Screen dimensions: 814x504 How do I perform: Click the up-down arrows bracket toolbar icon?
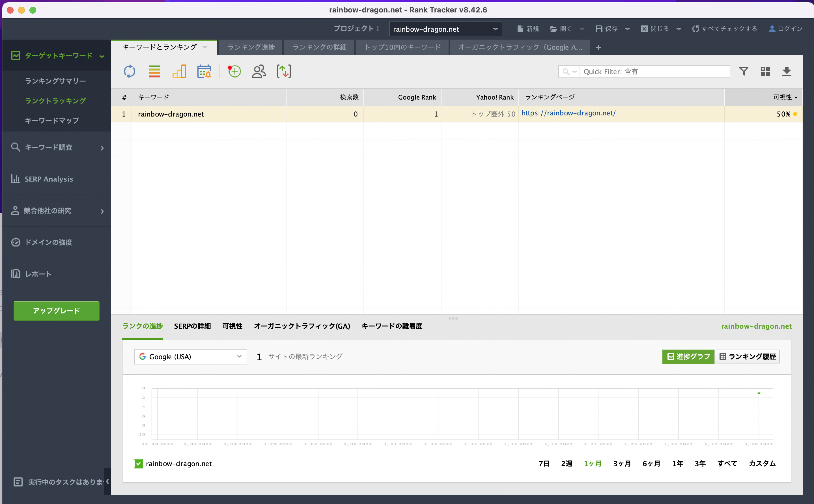[284, 71]
